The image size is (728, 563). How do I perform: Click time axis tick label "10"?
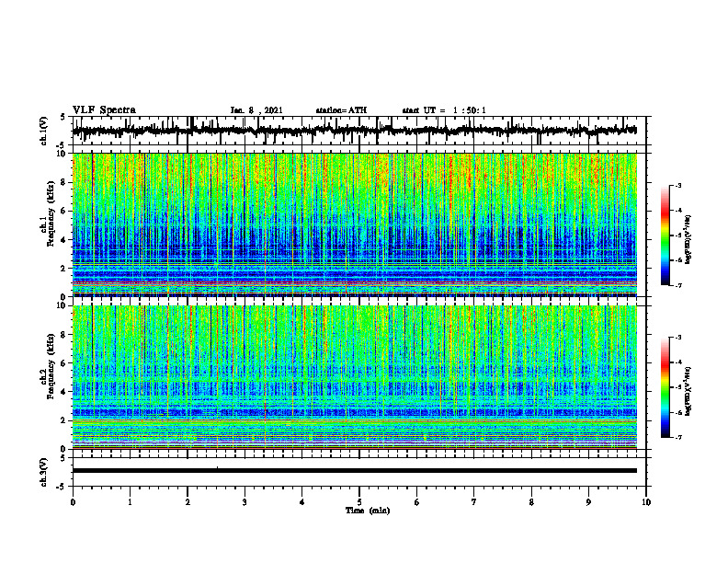(646, 502)
